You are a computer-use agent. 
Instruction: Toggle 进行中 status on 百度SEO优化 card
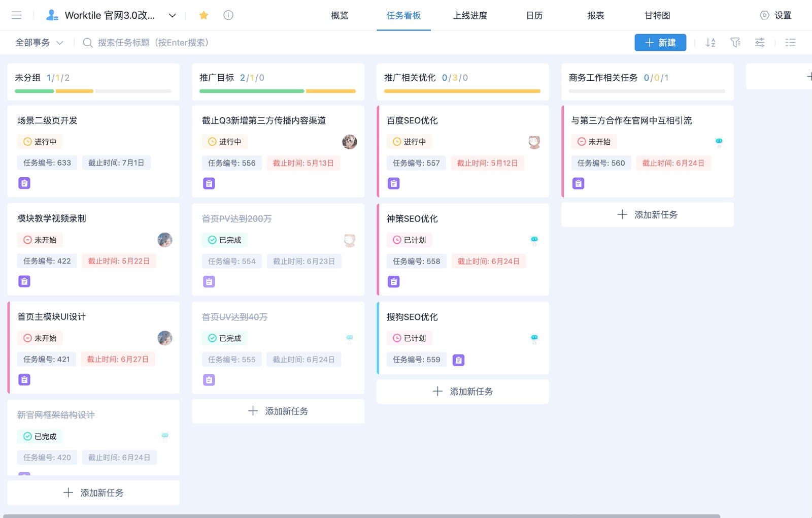410,142
